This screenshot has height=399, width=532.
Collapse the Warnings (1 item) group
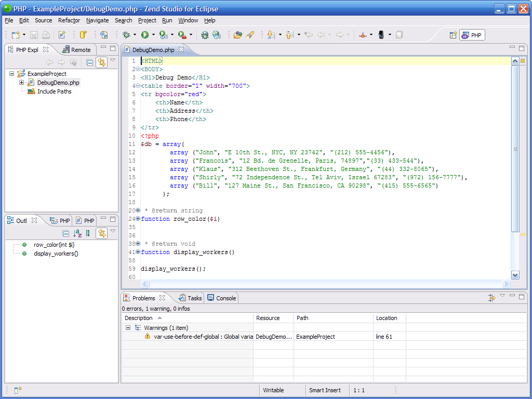point(128,328)
